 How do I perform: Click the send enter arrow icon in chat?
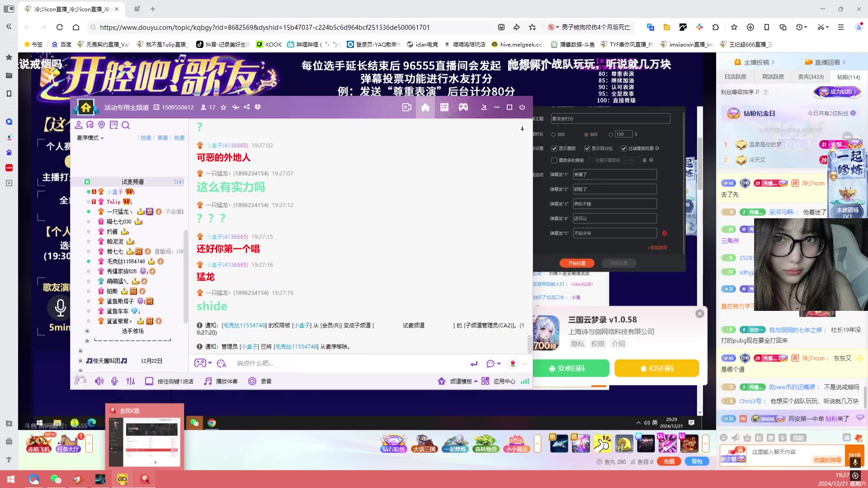click(474, 364)
